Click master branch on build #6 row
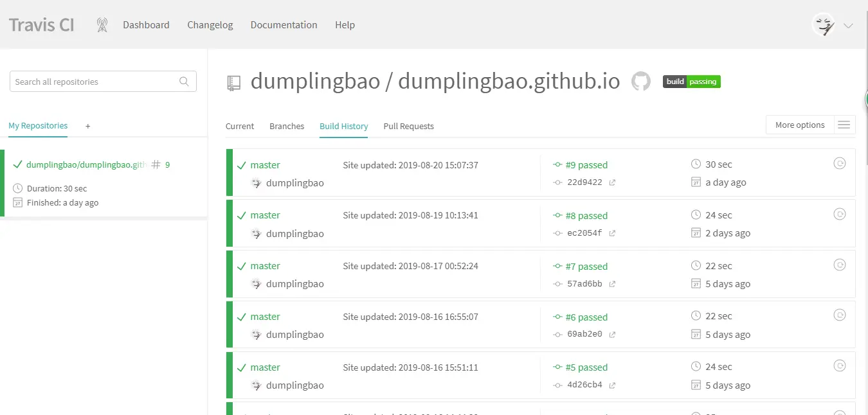The image size is (868, 415). click(x=265, y=317)
